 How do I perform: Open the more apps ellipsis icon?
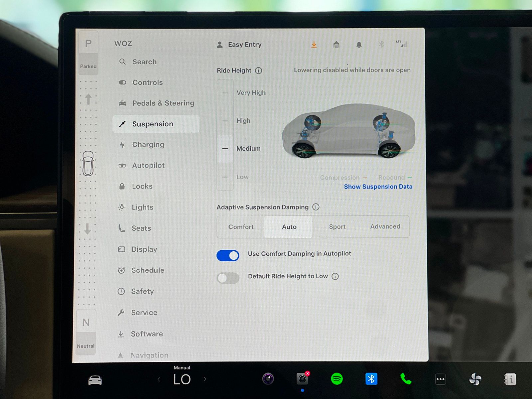click(441, 379)
